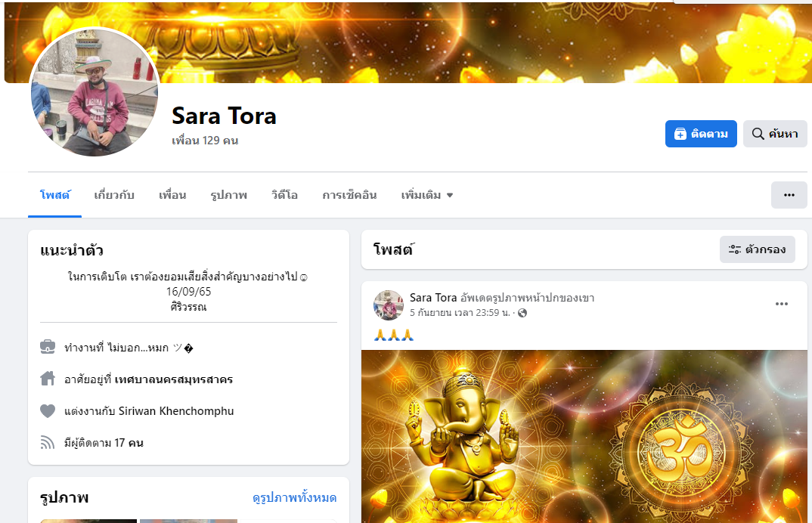Click the public globe privacy icon

(x=522, y=313)
